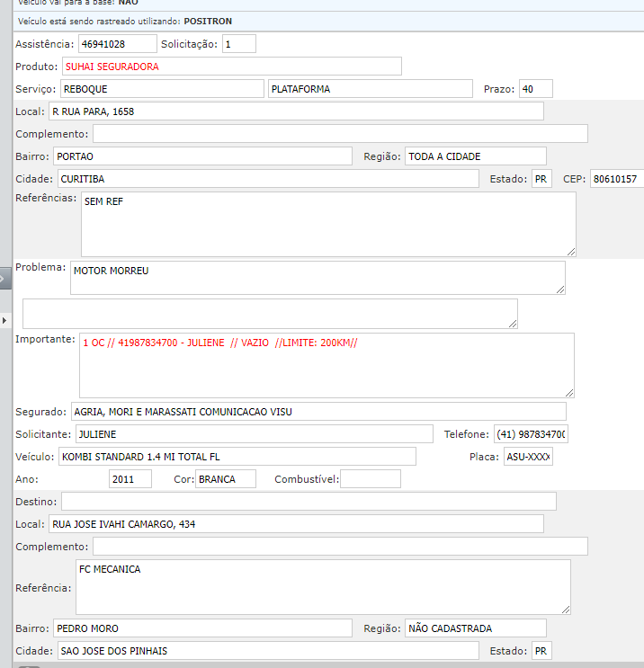This screenshot has height=668, width=644.
Task: Click the empty Destino field
Action: tap(308, 501)
